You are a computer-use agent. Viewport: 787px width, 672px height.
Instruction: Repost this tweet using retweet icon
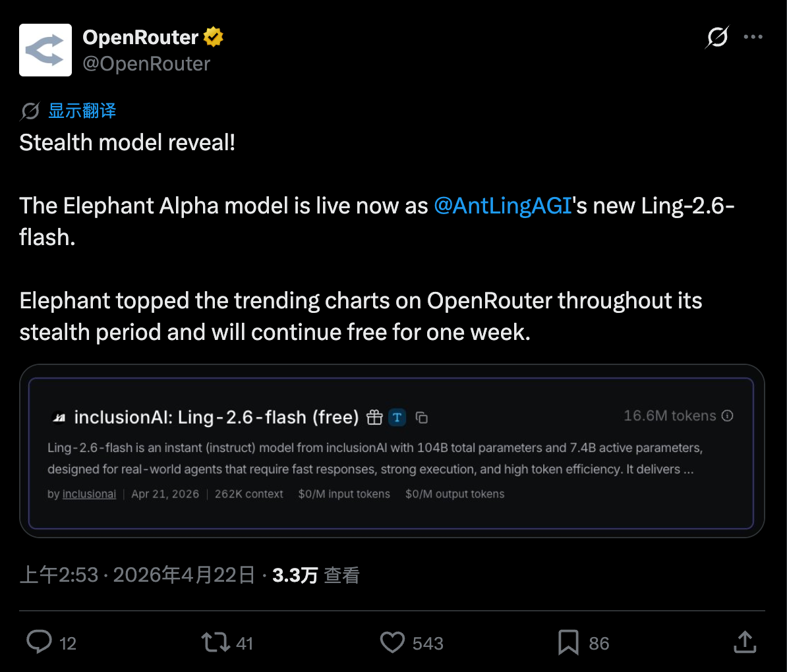point(215,642)
